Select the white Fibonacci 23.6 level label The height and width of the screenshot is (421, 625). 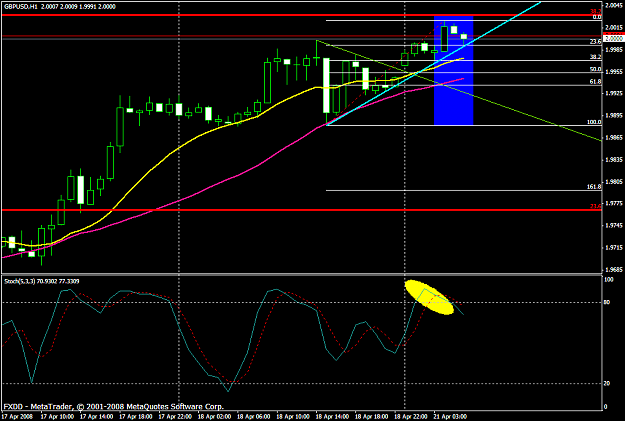point(596,41)
